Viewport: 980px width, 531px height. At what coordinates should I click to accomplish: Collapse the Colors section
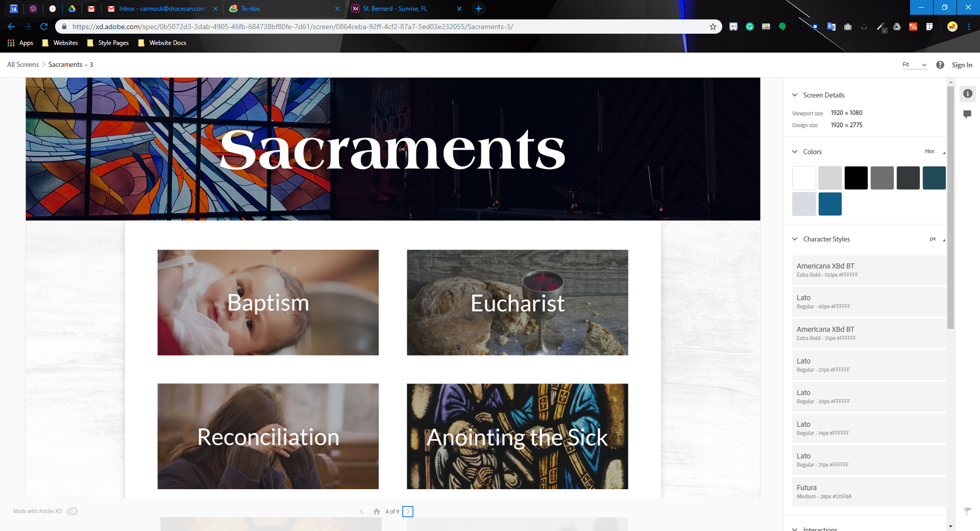(795, 152)
